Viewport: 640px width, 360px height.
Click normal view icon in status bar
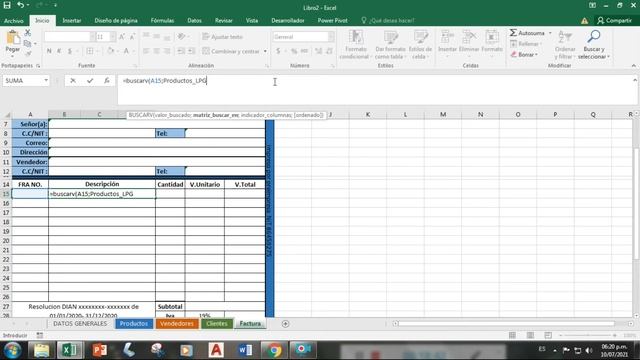click(x=512, y=335)
